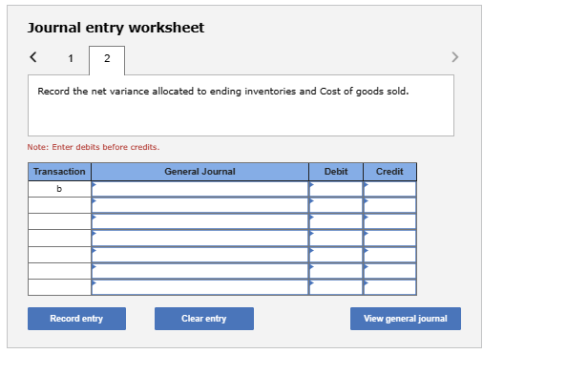Click the Record entry button
588x375 pixels.
click(76, 319)
